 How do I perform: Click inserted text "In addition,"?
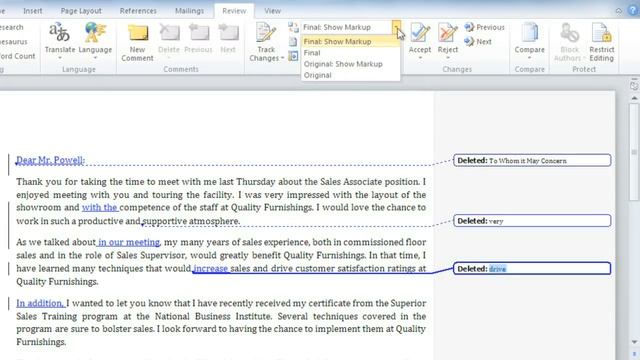pyautogui.click(x=40, y=303)
